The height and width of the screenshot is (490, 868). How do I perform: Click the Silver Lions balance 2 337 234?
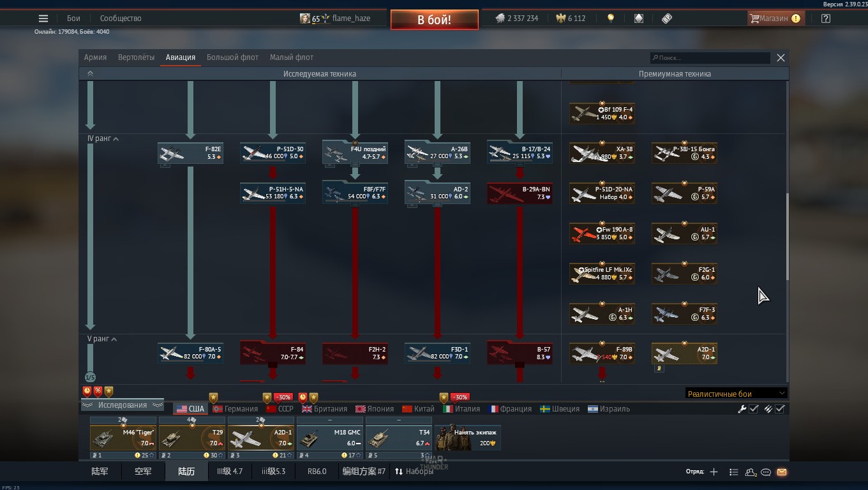pos(517,19)
